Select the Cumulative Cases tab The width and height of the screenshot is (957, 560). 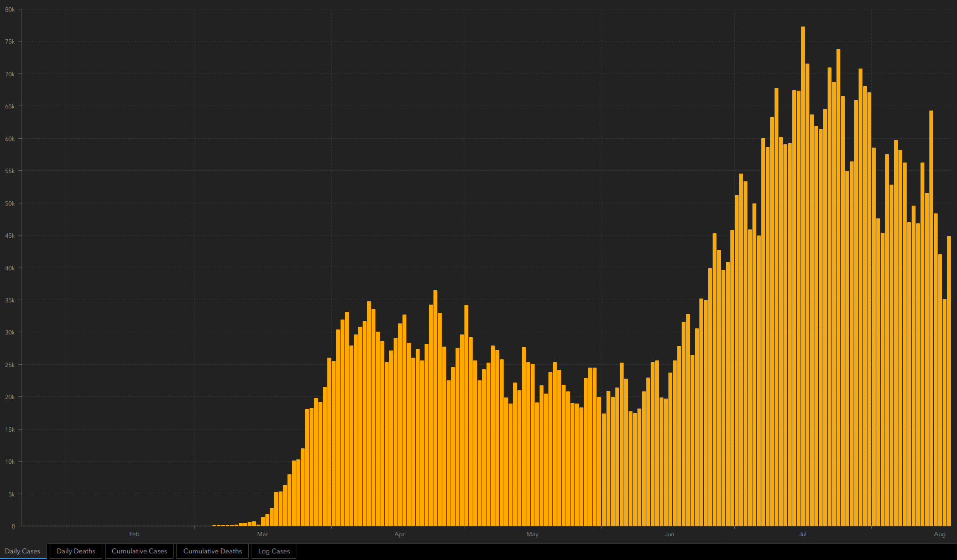[x=139, y=551]
